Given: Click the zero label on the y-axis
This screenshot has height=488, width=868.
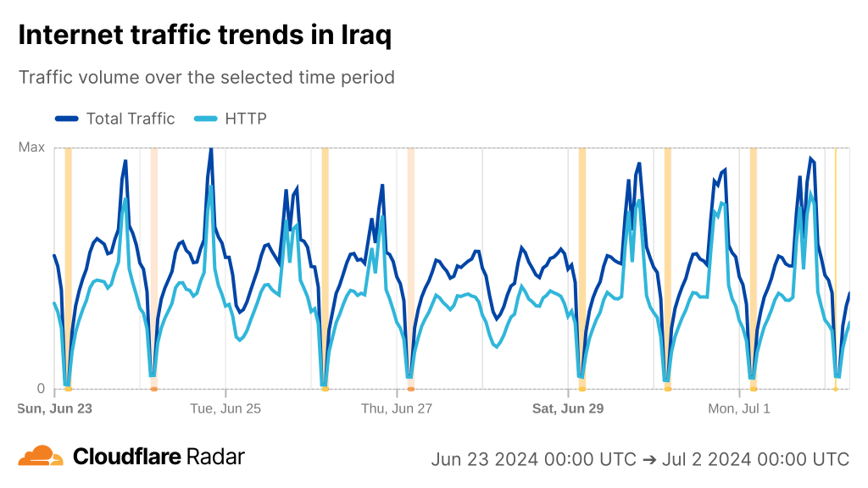Looking at the screenshot, I should (x=40, y=389).
